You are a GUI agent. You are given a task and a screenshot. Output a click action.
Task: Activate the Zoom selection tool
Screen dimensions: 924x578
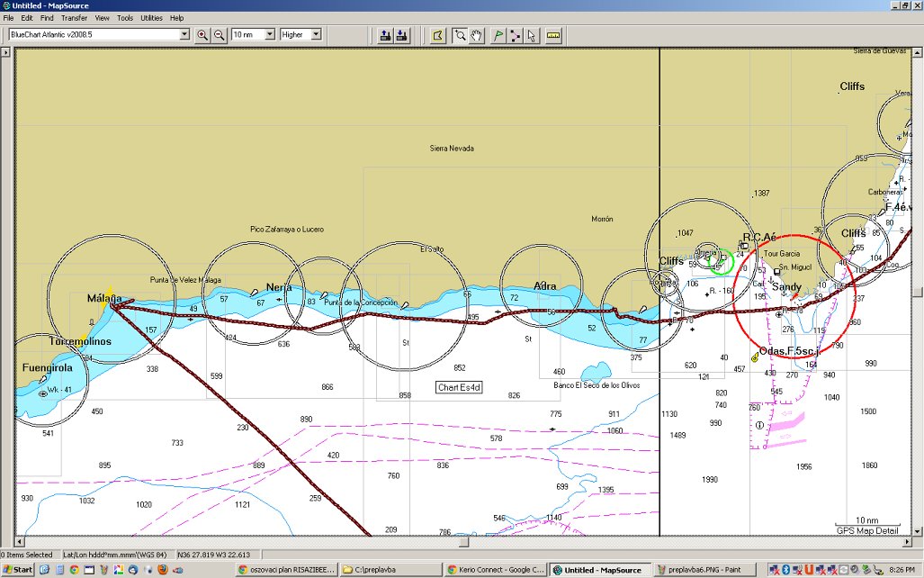coord(460,35)
